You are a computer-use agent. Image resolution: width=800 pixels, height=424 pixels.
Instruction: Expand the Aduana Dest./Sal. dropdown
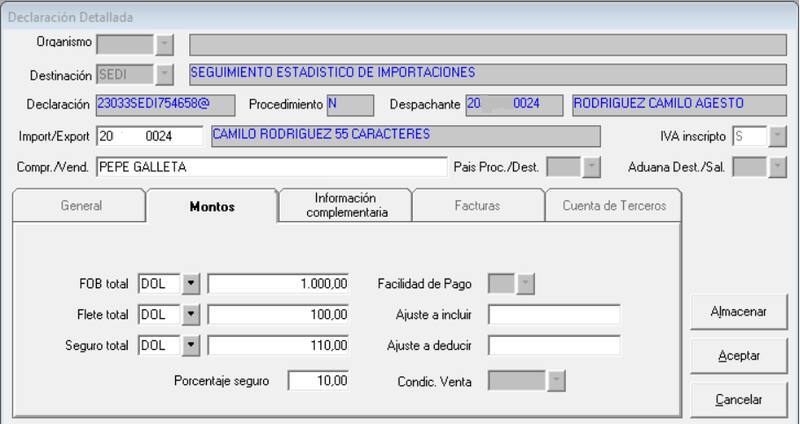click(x=777, y=167)
